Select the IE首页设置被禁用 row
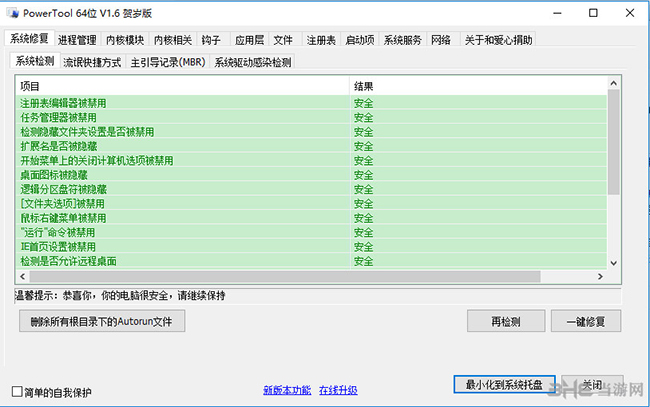 point(312,247)
